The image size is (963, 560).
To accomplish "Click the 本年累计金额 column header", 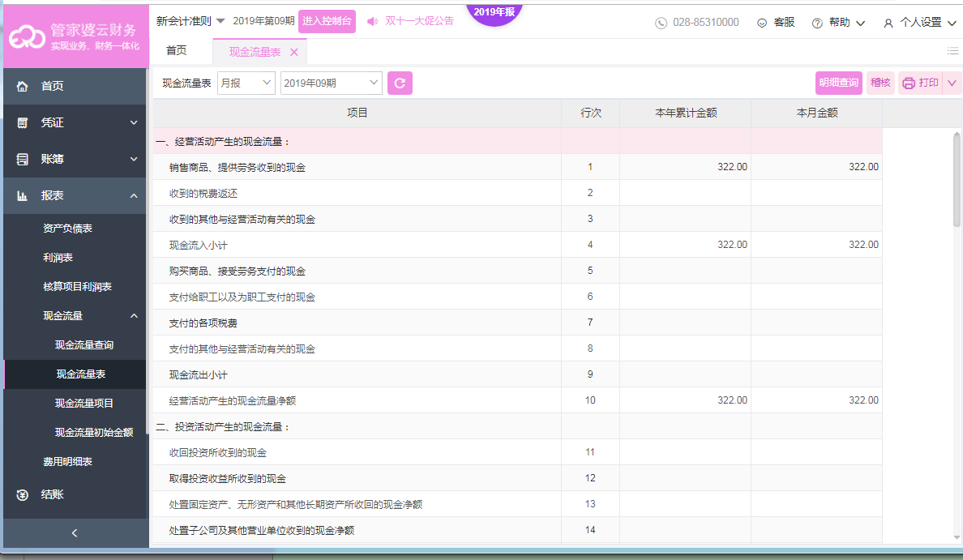I will [686, 113].
